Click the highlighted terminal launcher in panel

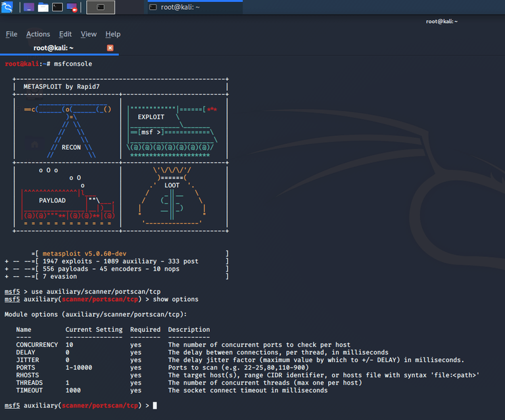tap(101, 7)
